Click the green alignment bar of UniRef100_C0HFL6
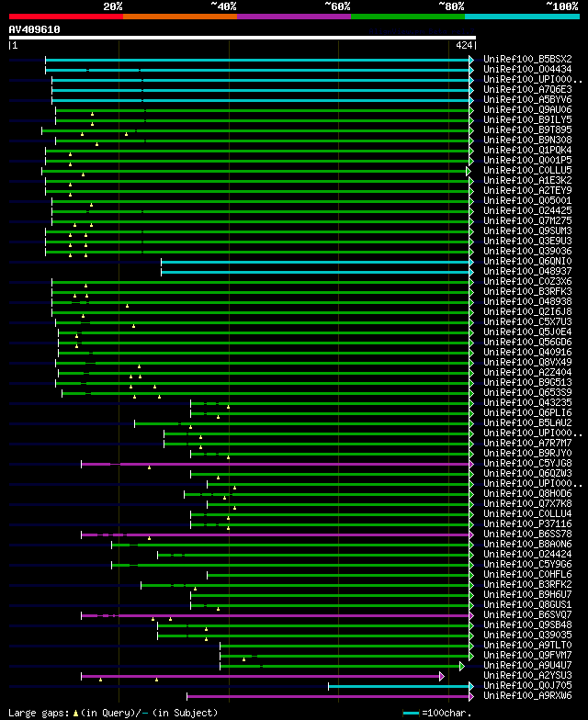 338,575
